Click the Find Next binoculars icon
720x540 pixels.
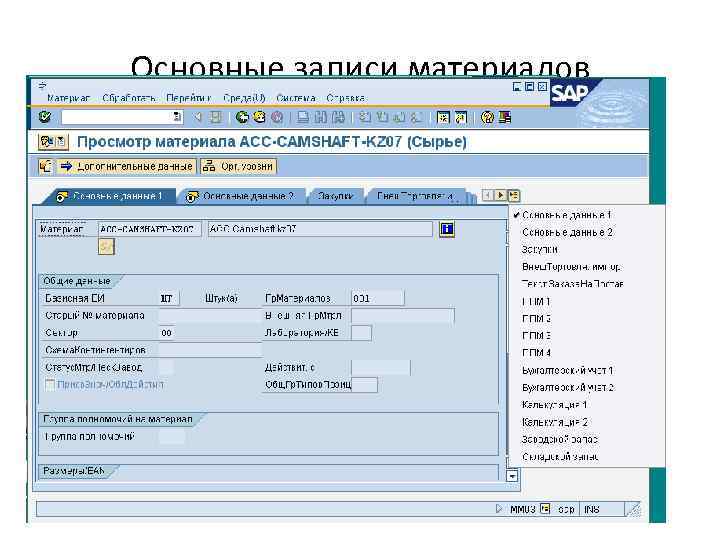pyautogui.click(x=338, y=118)
